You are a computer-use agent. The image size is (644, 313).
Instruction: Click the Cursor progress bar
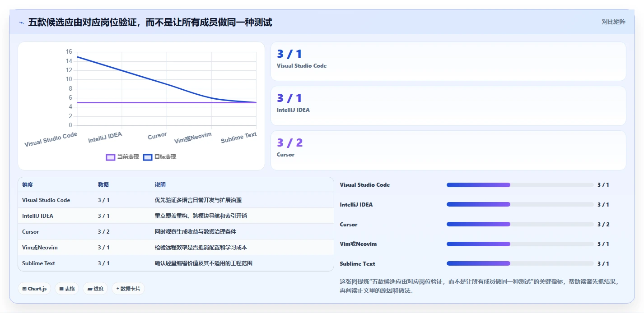tap(520, 224)
